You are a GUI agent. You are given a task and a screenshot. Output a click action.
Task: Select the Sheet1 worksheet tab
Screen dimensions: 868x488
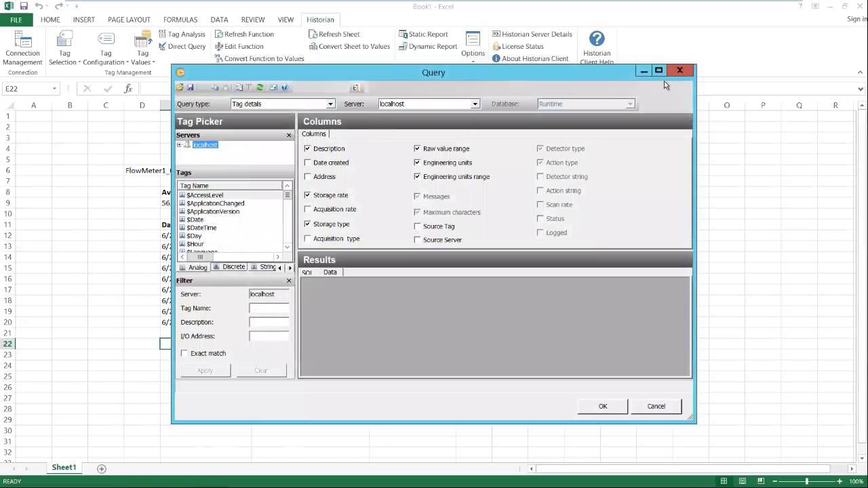pos(64,468)
